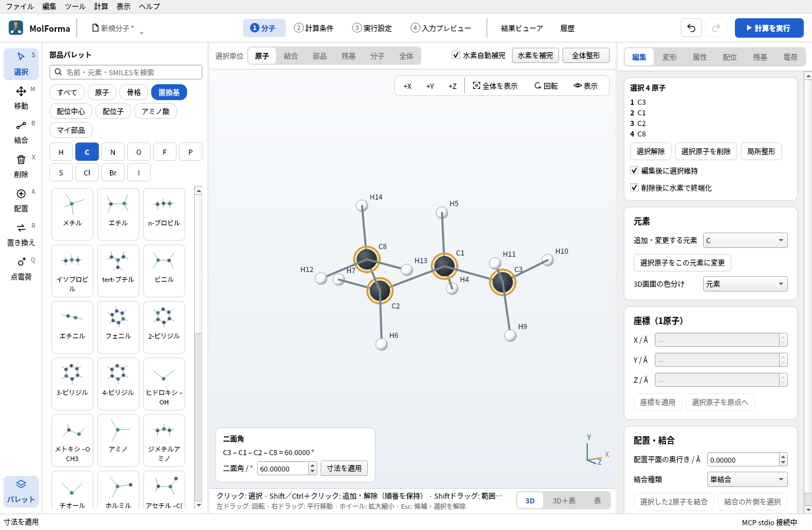The height and width of the screenshot is (530, 812).
Task: Pick the イソプロピル fragment
Action: pyautogui.click(x=72, y=270)
